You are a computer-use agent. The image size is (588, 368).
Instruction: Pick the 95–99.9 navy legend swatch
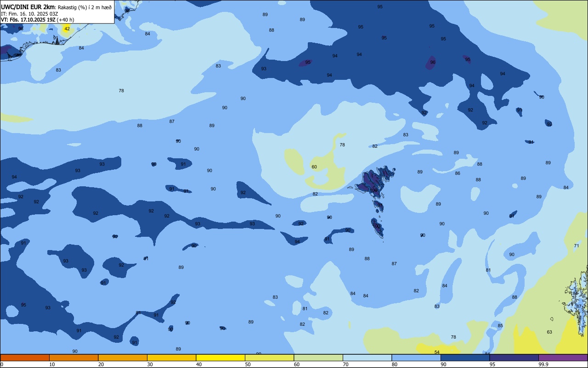coord(514,357)
